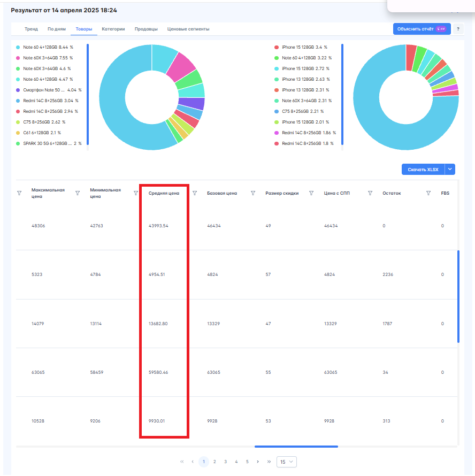This screenshot has height=476, width=475.
Task: Open the rows-per-page selector showing 15
Action: coord(286,462)
